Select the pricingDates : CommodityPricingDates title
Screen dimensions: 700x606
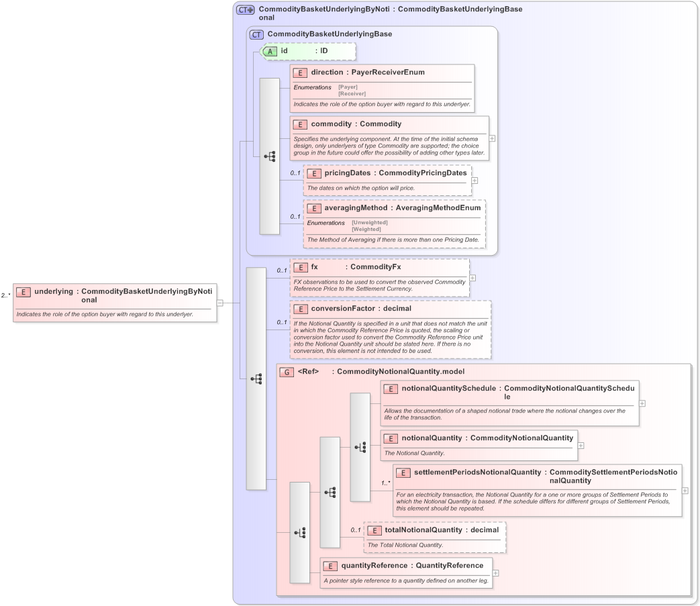click(x=395, y=173)
